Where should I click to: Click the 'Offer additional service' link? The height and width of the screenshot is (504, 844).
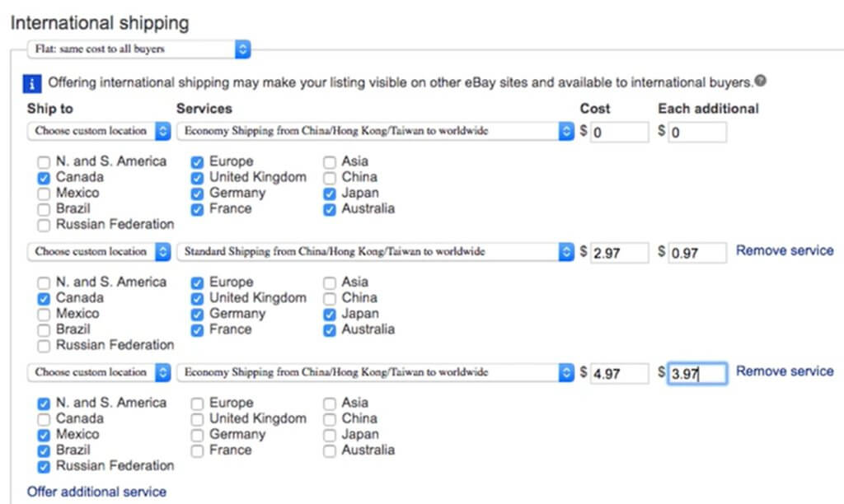(96, 492)
